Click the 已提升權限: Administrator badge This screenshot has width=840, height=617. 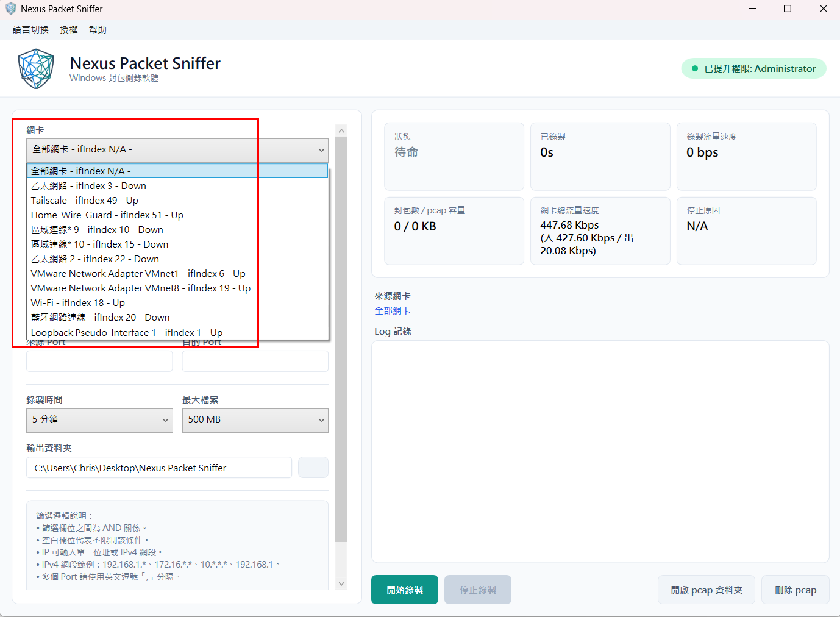753,68
